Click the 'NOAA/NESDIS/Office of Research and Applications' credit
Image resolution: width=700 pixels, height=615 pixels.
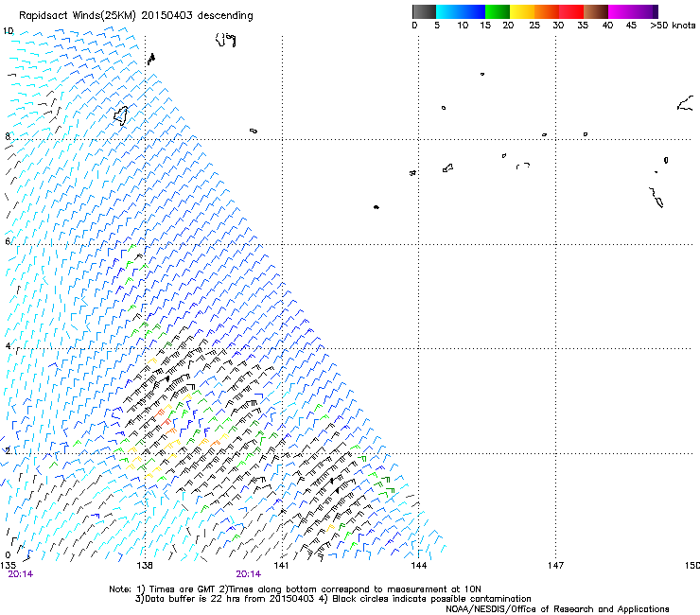point(557,609)
